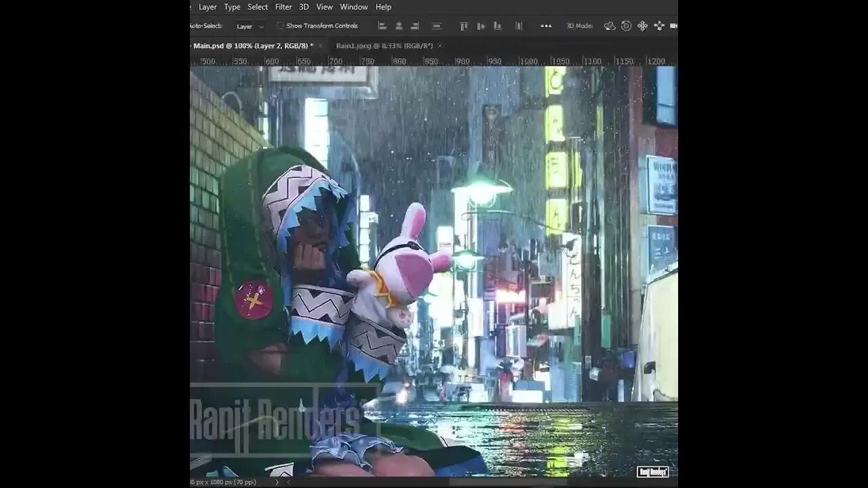Align vertical centers in options bar
Screen dimensions: 868x488
point(481,26)
